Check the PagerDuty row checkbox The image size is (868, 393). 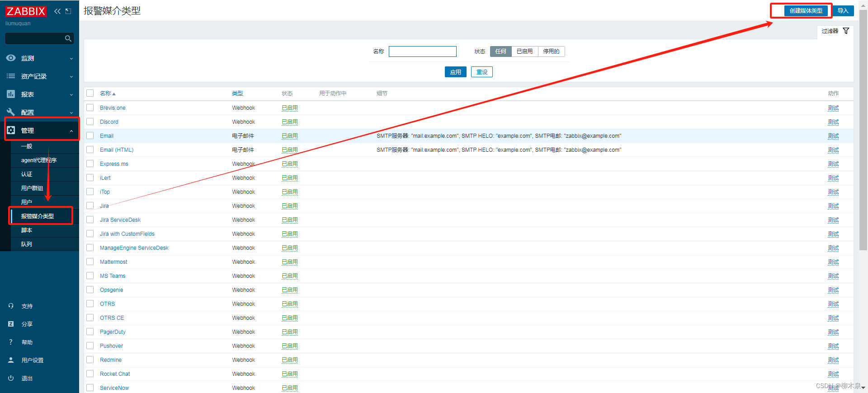click(90, 332)
